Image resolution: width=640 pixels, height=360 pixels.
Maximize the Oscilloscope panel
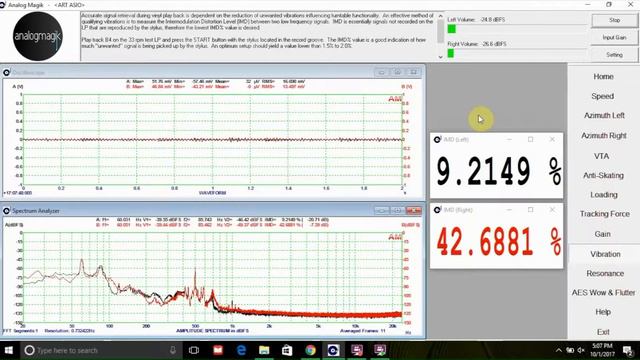(397, 73)
